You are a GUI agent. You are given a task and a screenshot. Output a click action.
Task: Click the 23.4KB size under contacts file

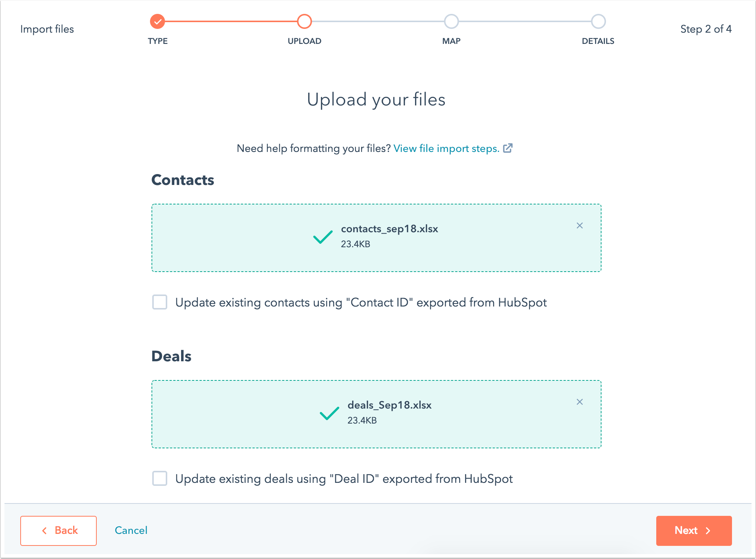(x=355, y=244)
